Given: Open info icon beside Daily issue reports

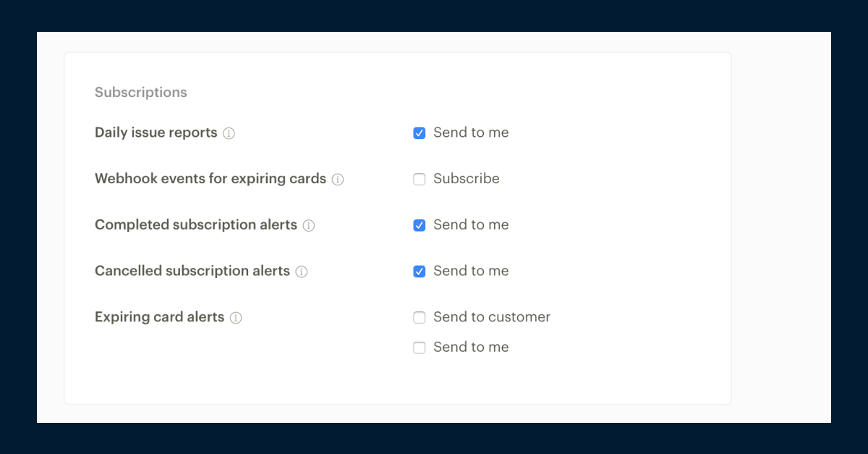Looking at the screenshot, I should click(229, 133).
